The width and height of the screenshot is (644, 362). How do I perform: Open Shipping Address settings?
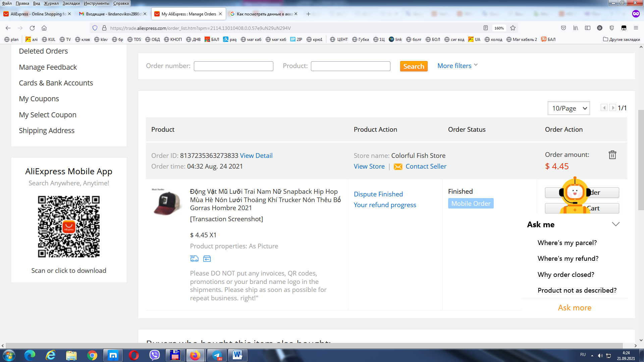[47, 131]
